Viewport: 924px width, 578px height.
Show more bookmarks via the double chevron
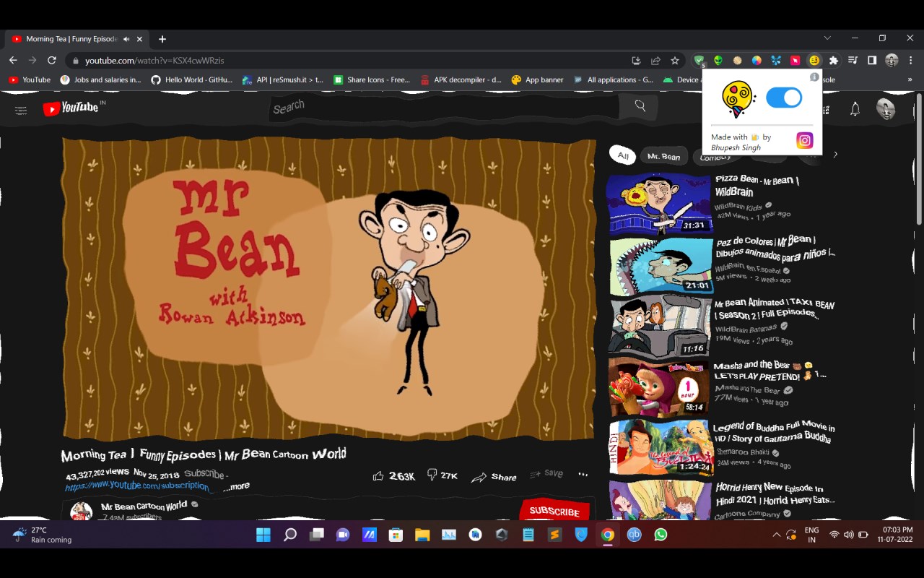pos(910,80)
